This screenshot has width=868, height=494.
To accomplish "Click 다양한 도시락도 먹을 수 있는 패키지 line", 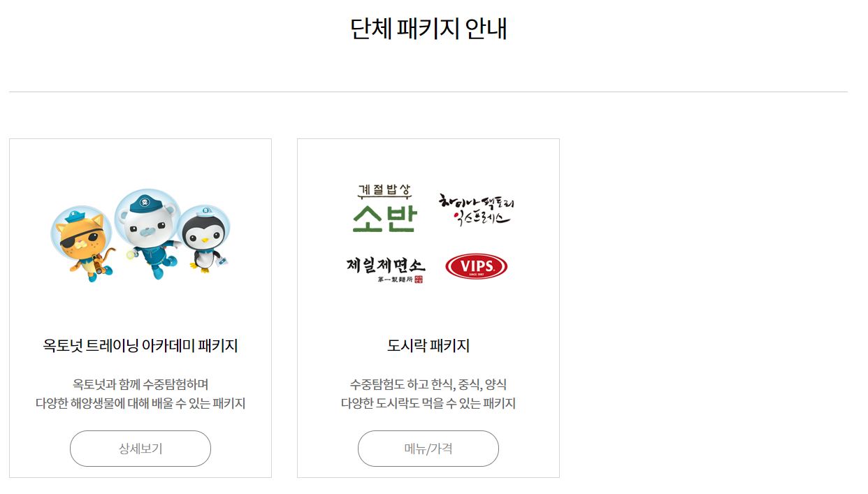I will (x=428, y=404).
